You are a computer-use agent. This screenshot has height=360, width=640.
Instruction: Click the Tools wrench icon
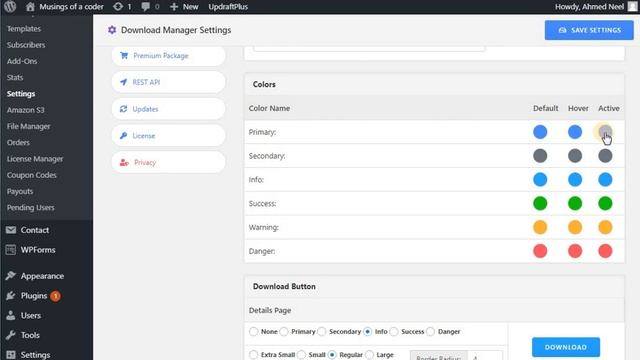tap(11, 335)
